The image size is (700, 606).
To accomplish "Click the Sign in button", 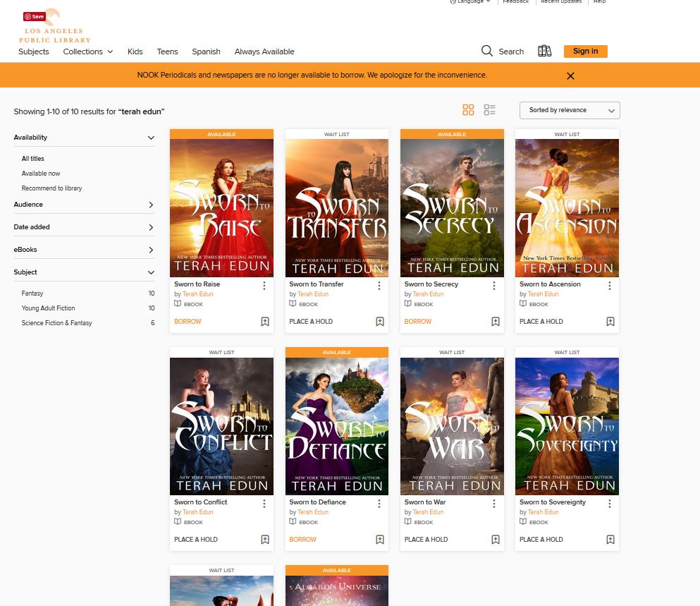I will point(585,51).
